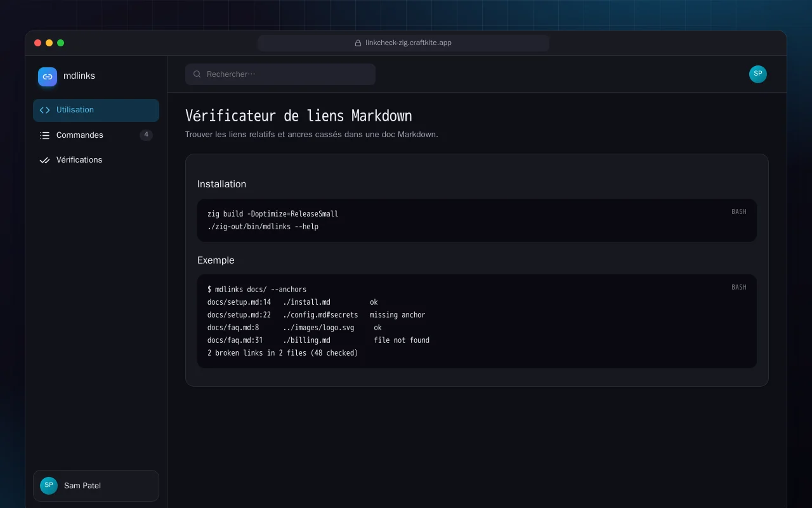Click the Vérificateur de liens Markdown heading

coord(299,116)
